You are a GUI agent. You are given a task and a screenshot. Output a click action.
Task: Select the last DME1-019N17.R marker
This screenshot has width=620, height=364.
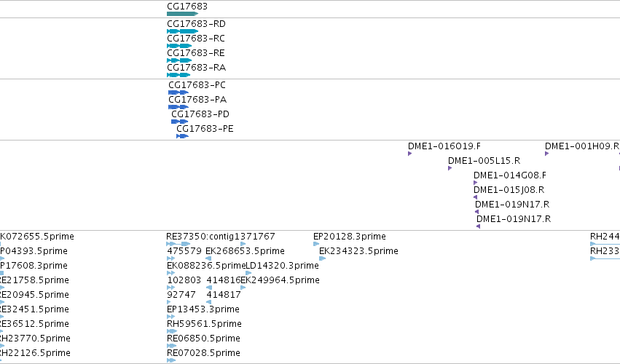(479, 226)
